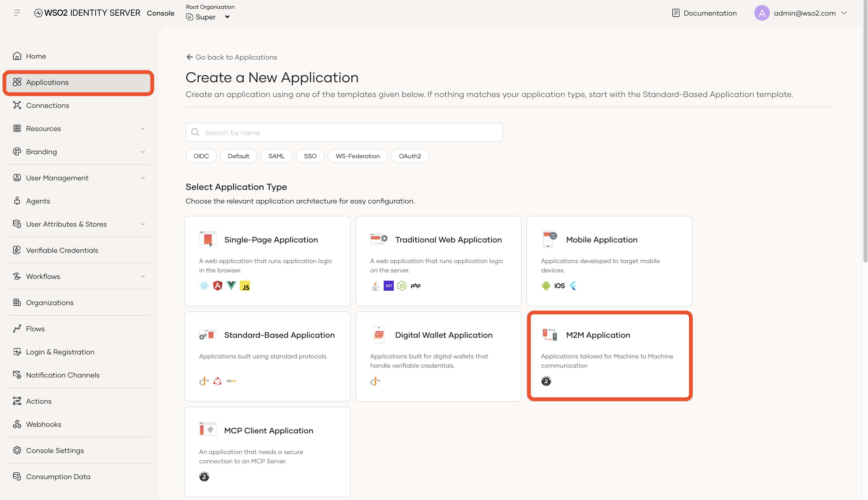Choose the MCP Client Application card
This screenshot has width=868, height=500.
[267, 452]
